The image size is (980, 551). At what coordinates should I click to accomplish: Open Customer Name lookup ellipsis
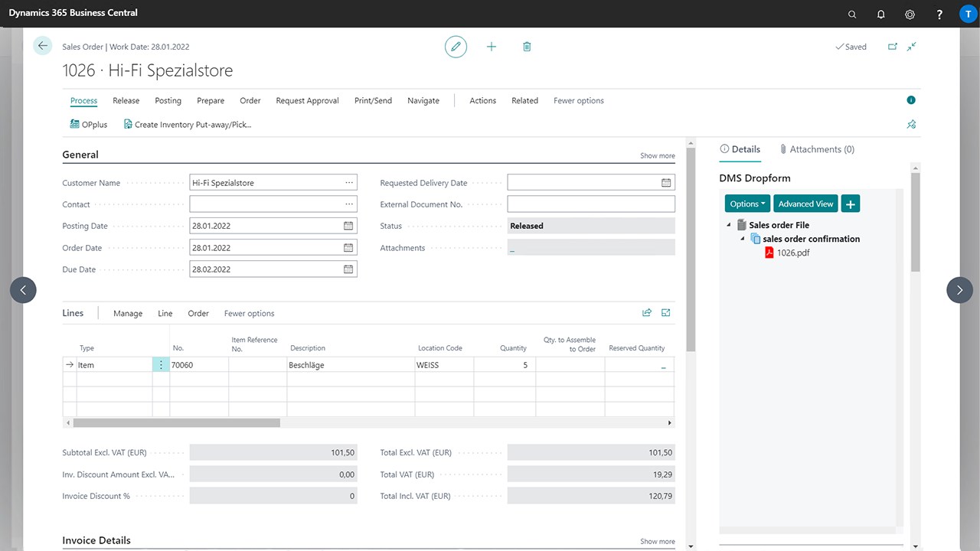[x=349, y=183]
